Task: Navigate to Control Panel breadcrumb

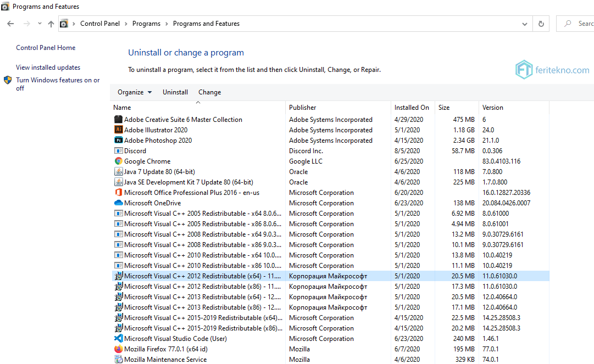Action: [x=100, y=24]
